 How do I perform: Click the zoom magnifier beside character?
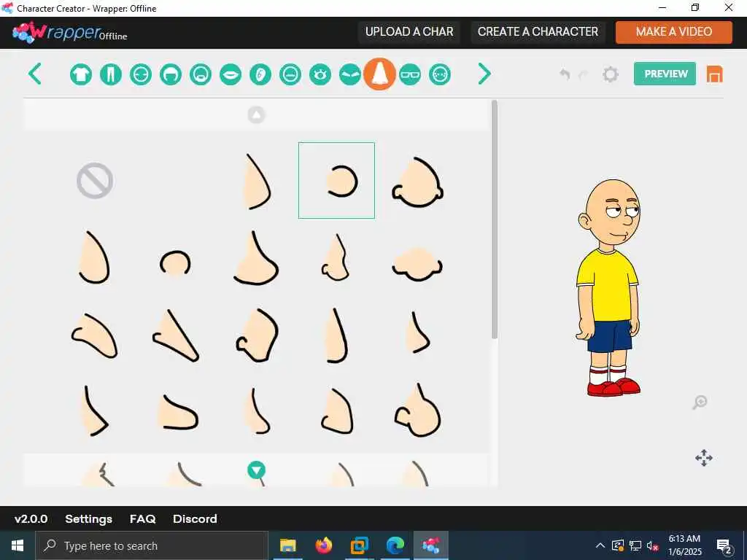tap(700, 402)
